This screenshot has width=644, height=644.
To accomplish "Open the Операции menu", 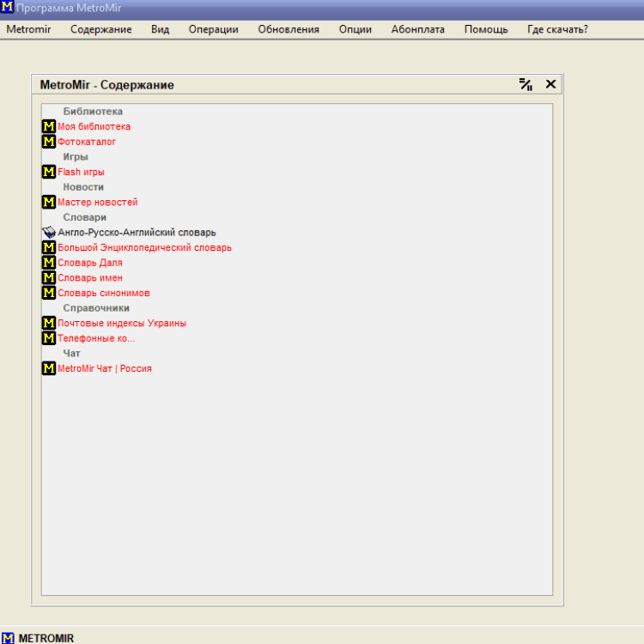I will pos(214,29).
